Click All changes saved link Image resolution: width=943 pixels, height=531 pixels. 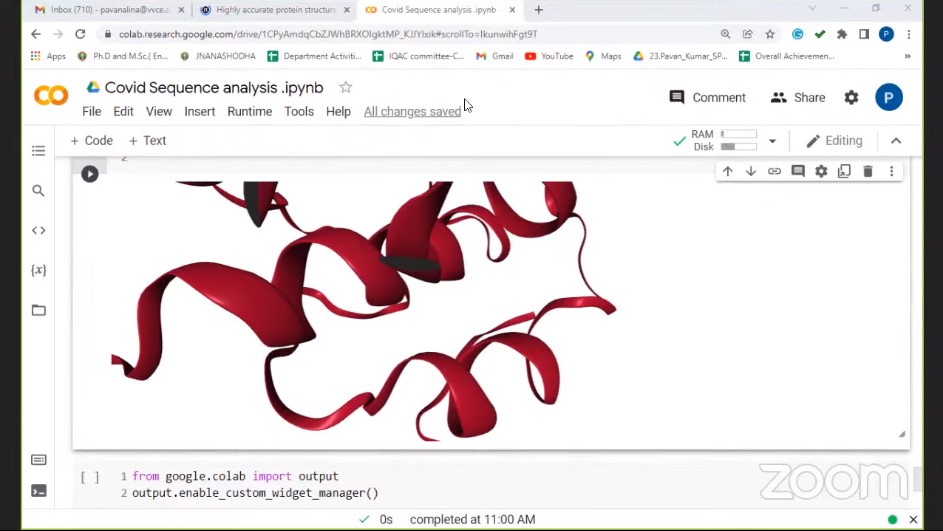pos(413,111)
